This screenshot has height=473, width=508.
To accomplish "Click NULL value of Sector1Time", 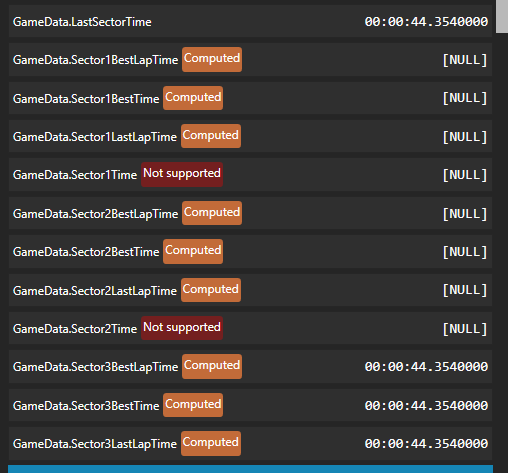I will click(x=465, y=175).
